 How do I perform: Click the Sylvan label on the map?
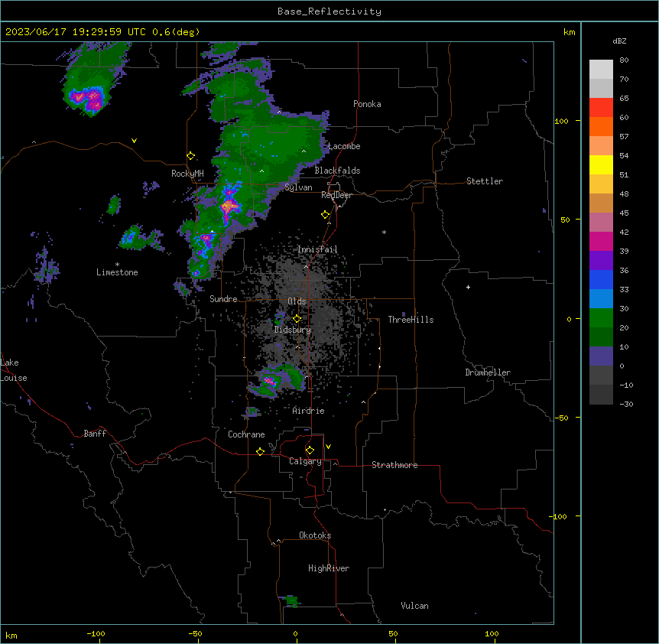pyautogui.click(x=298, y=187)
